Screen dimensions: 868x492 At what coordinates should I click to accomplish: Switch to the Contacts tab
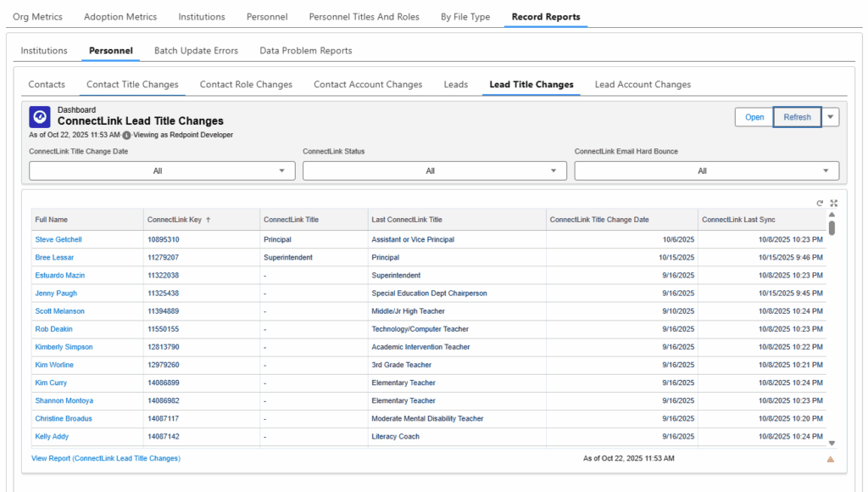47,84
